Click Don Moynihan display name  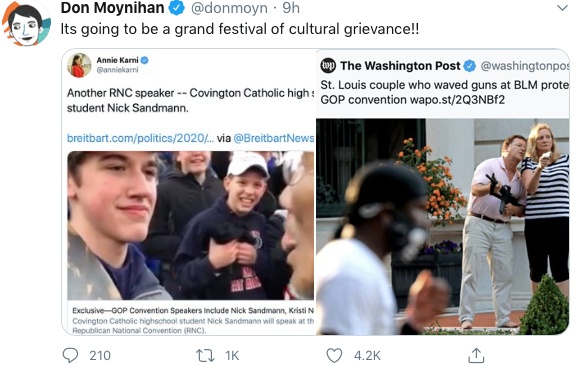[x=113, y=8]
